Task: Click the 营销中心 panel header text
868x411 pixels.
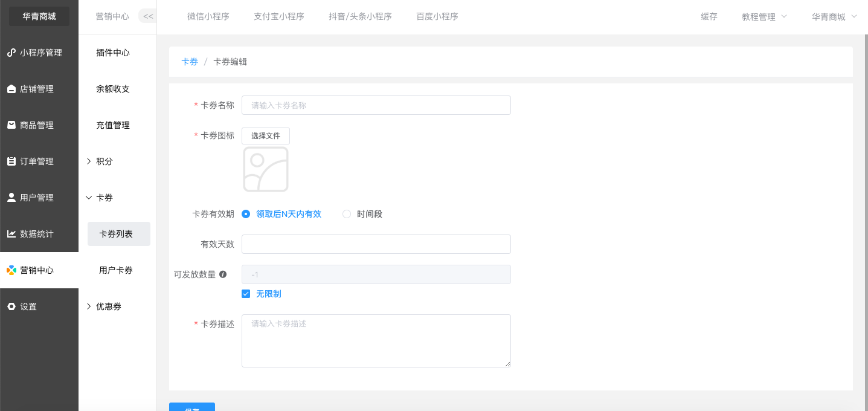Action: tap(112, 16)
